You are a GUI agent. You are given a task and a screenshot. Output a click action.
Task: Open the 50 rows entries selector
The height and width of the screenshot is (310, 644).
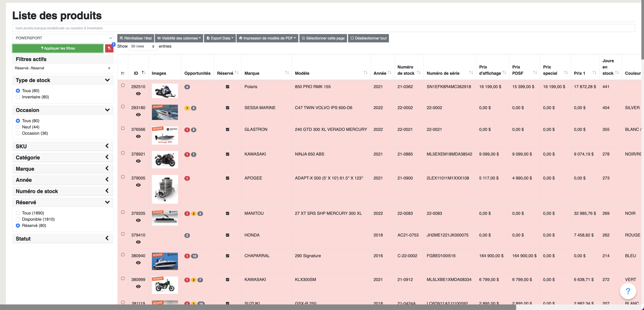(x=143, y=46)
